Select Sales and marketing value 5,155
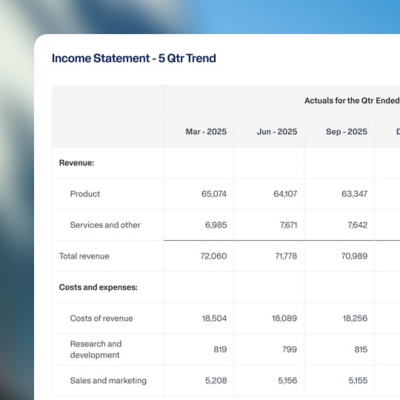The width and height of the screenshot is (400, 400). (x=358, y=381)
